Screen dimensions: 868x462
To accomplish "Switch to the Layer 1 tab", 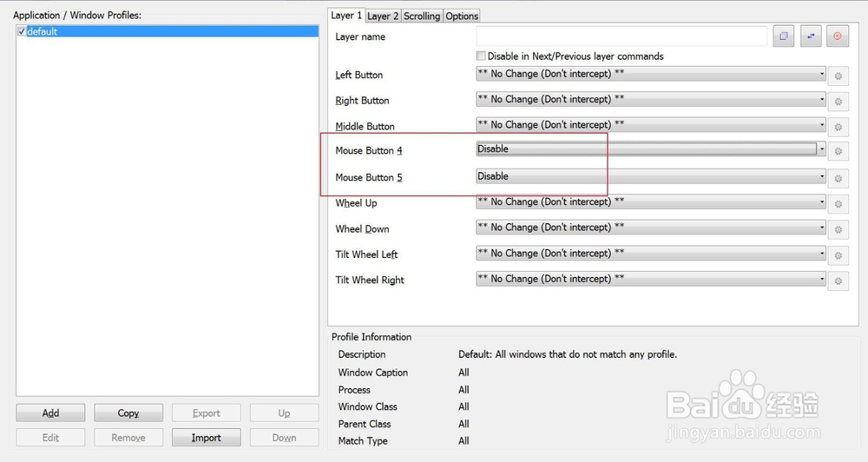I will tap(346, 16).
